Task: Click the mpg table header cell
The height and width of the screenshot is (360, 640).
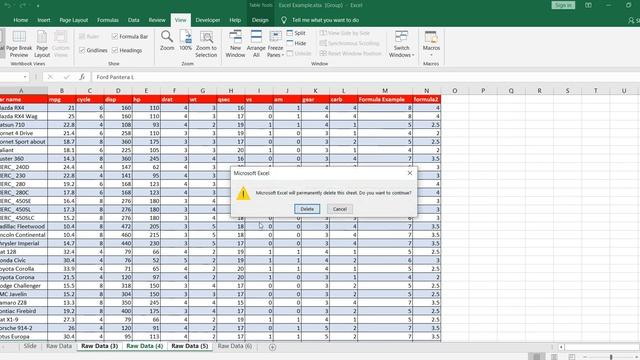Action: pyautogui.click(x=62, y=99)
